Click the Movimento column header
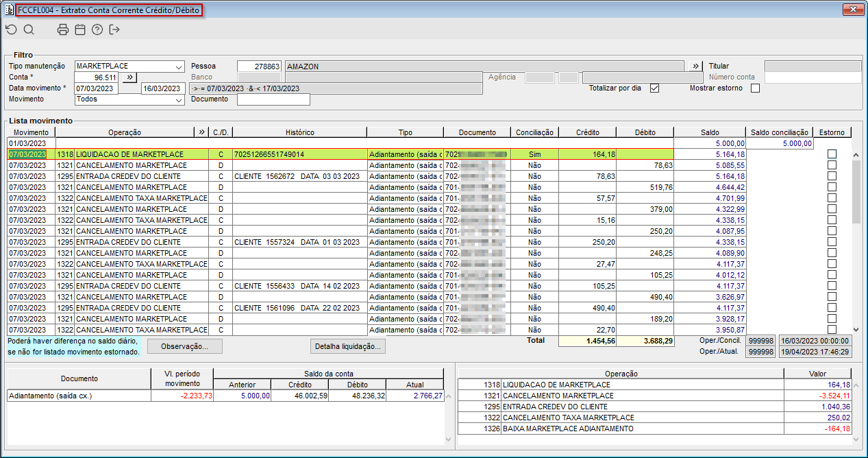 (31, 132)
